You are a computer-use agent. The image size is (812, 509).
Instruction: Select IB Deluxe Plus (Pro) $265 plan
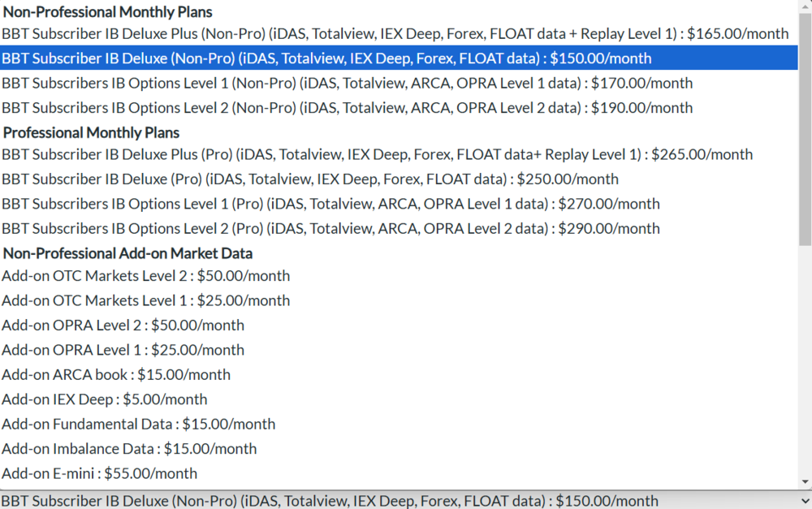[x=377, y=154]
